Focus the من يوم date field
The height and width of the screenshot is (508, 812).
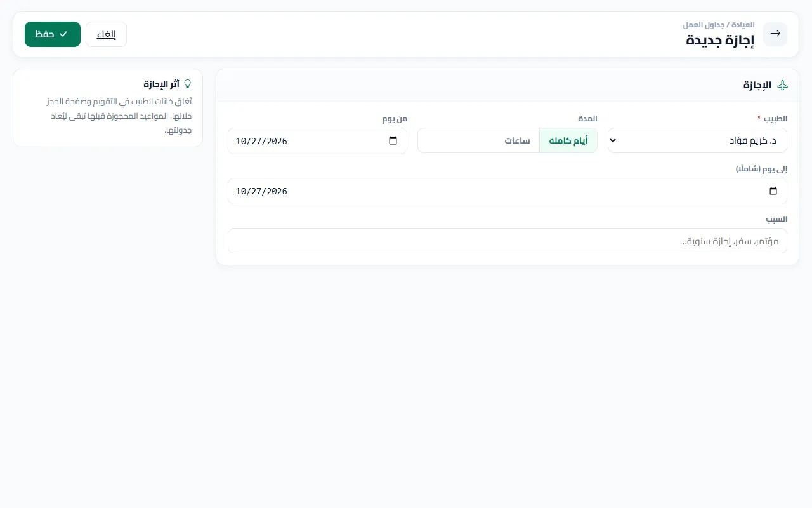point(317,141)
